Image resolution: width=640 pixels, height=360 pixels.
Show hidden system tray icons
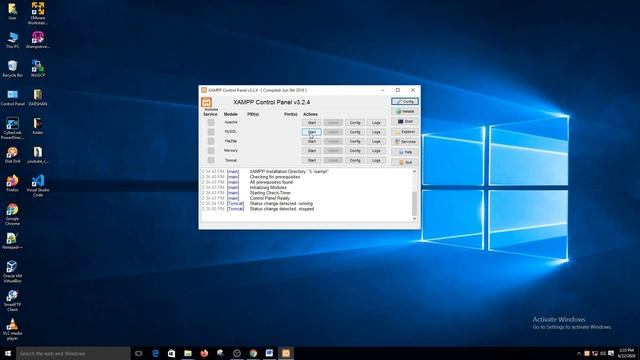(x=578, y=353)
